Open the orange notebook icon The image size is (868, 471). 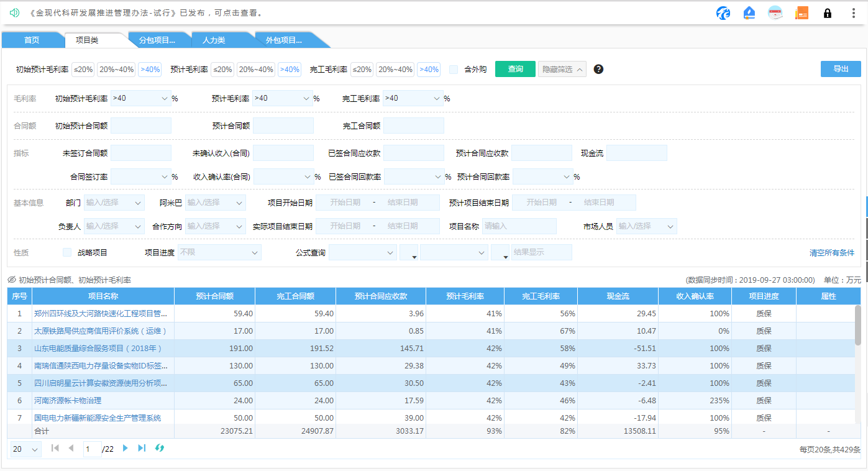(x=802, y=13)
